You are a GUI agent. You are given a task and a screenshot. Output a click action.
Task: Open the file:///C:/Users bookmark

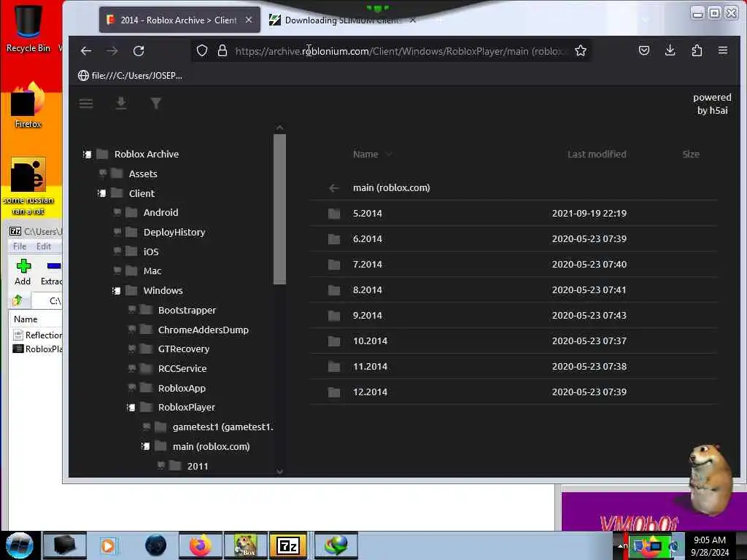point(131,76)
